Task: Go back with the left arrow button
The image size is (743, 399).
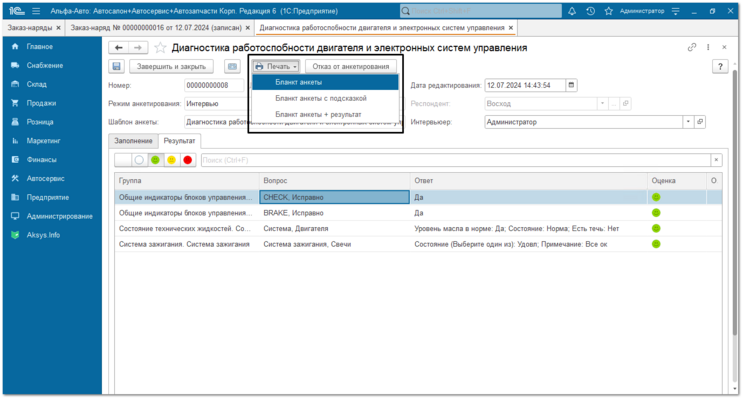Action: coord(118,47)
